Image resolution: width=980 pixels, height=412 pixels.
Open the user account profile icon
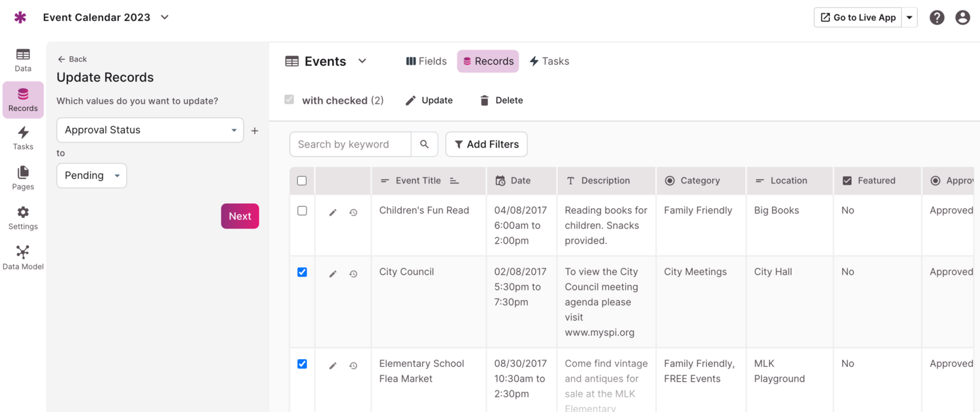962,18
